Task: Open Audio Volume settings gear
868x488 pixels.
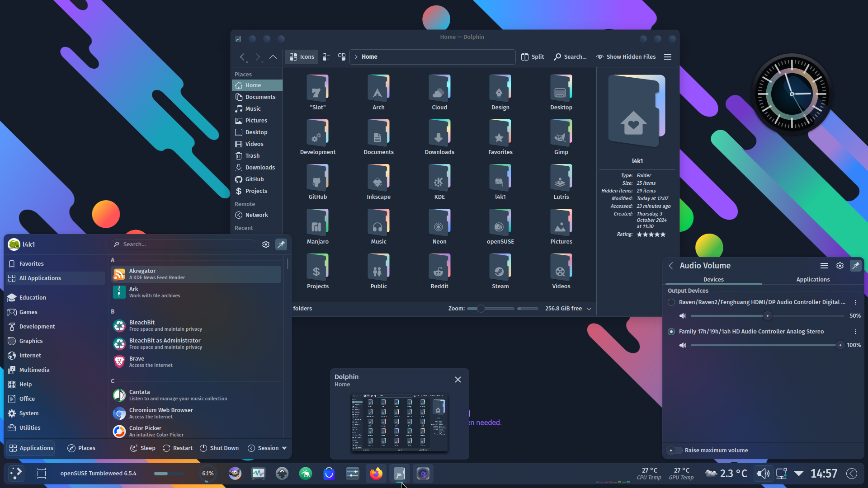Action: pyautogui.click(x=840, y=266)
